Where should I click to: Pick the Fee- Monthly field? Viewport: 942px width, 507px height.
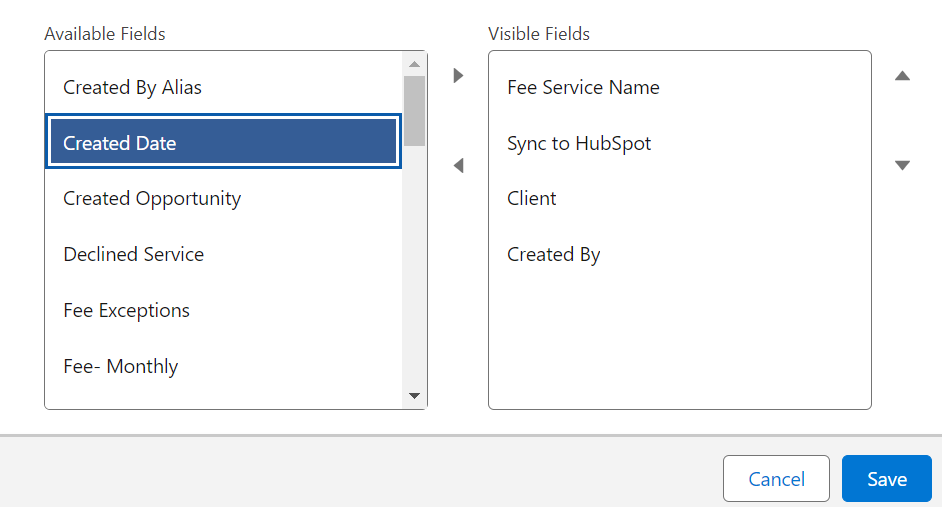(223, 366)
